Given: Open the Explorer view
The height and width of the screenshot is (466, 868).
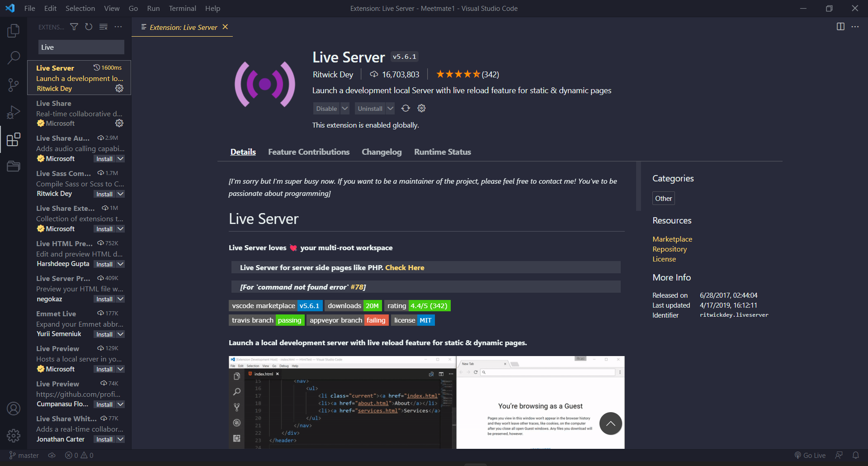Looking at the screenshot, I should (x=14, y=31).
